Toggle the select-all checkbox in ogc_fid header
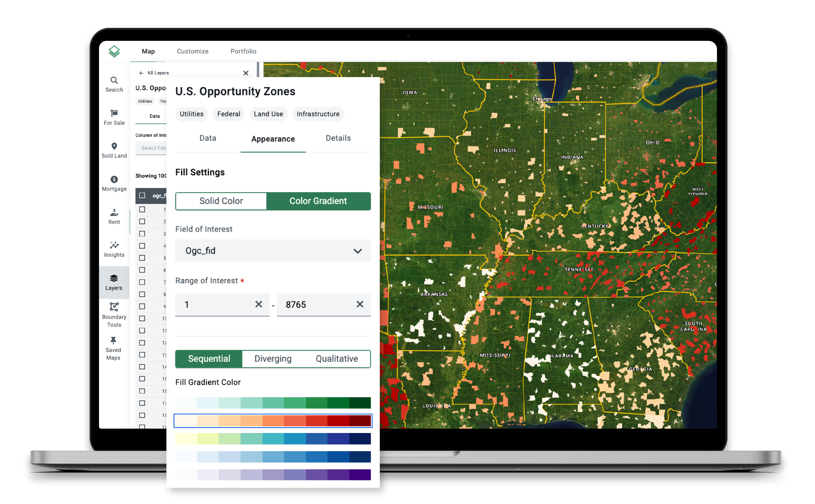Image resolution: width=815 pixels, height=504 pixels. (142, 195)
